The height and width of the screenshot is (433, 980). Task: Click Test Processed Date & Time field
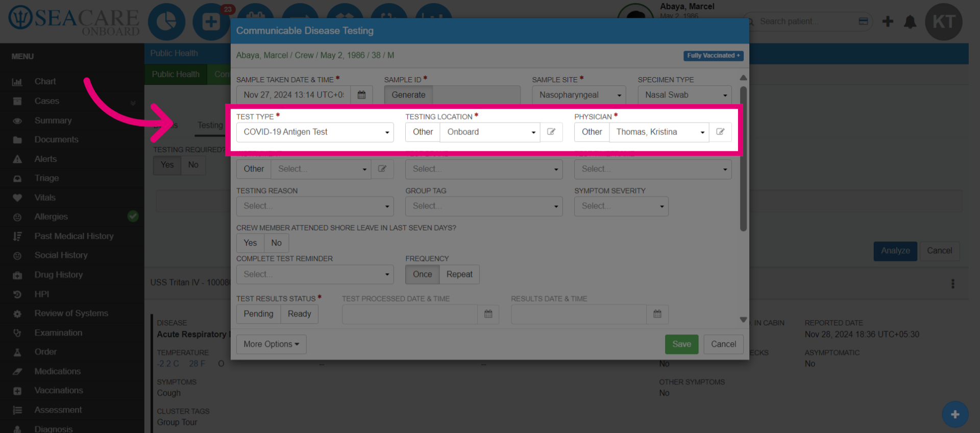[x=410, y=314]
